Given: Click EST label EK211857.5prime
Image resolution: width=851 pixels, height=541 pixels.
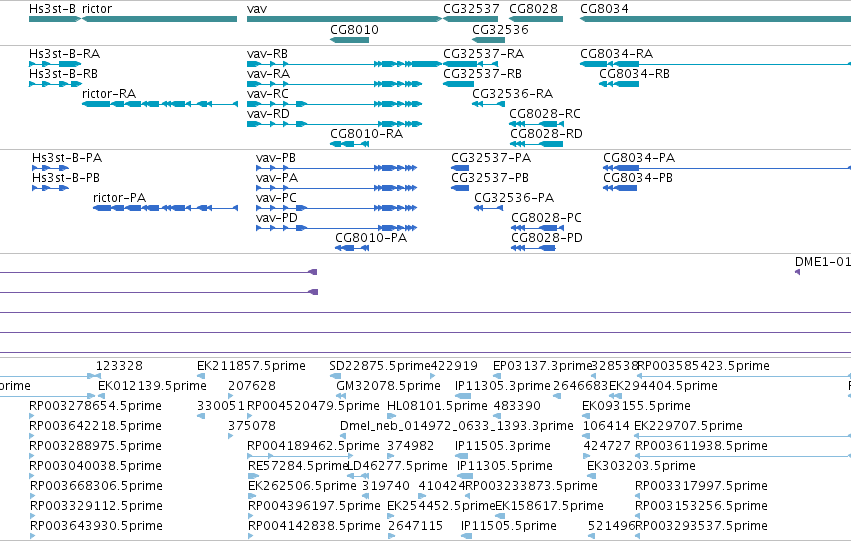Looking at the screenshot, I should [251, 366].
